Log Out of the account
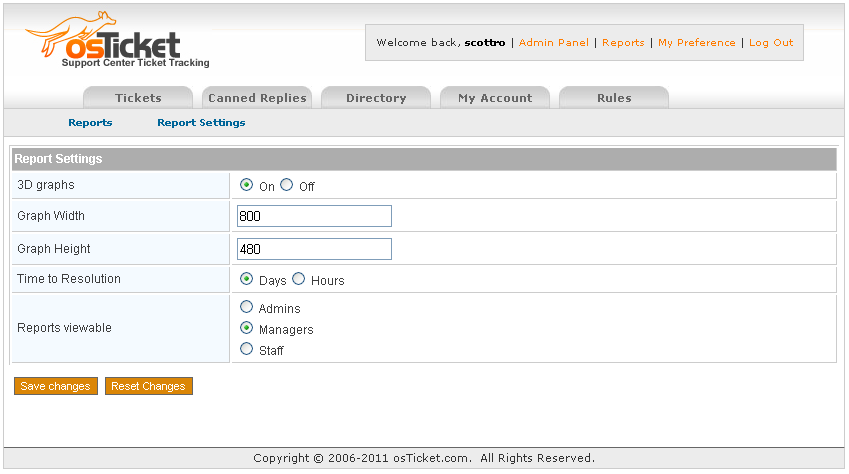The width and height of the screenshot is (849, 474). pos(771,43)
